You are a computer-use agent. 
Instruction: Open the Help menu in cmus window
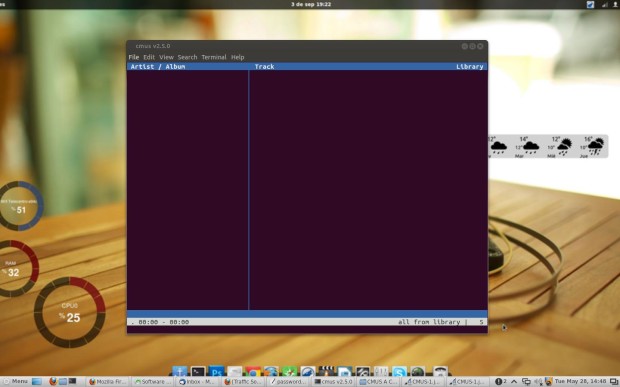pyautogui.click(x=237, y=57)
